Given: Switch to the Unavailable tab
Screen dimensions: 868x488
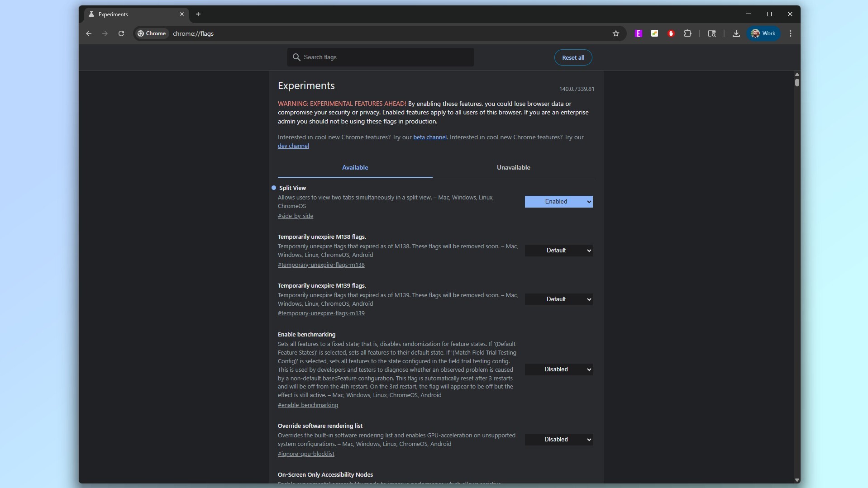Looking at the screenshot, I should 513,167.
